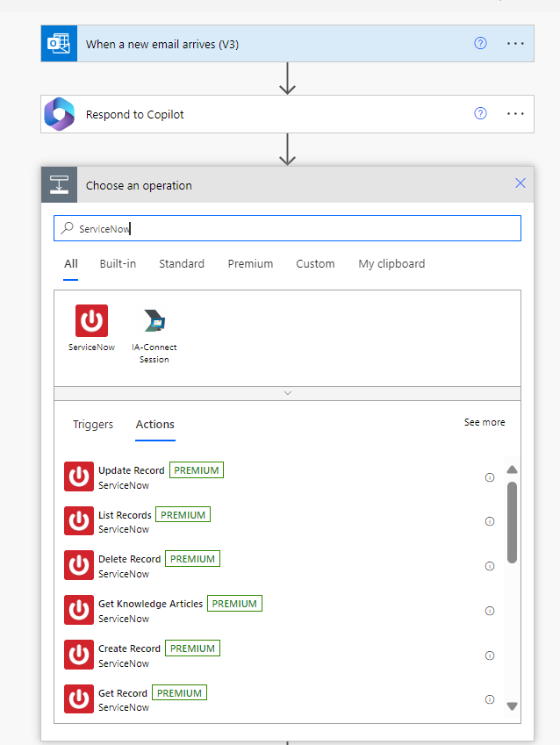Switch to the Standard tab
This screenshot has height=745, width=560.
pos(182,264)
